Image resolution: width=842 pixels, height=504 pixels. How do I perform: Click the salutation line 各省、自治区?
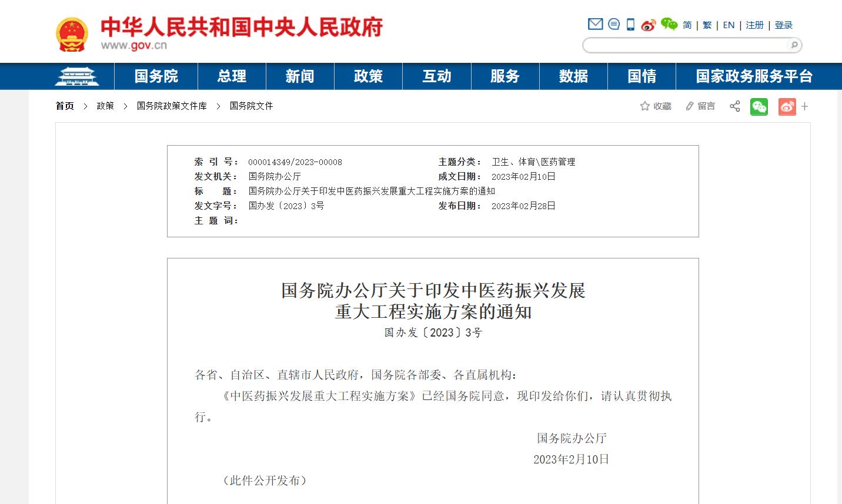pos(356,375)
